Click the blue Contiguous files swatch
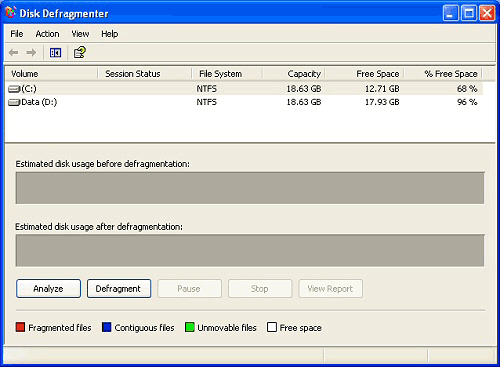This screenshot has width=500, height=367. pyautogui.click(x=106, y=327)
